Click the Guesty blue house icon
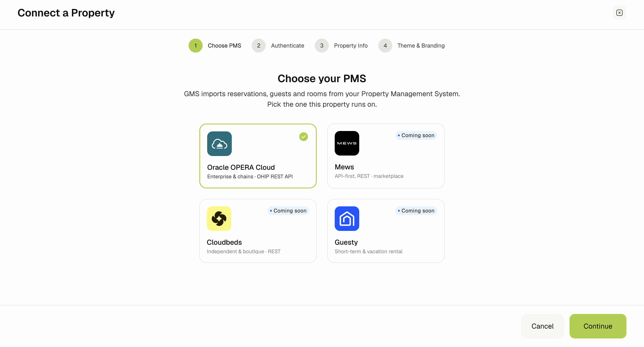The width and height of the screenshot is (644, 347). [347, 218]
